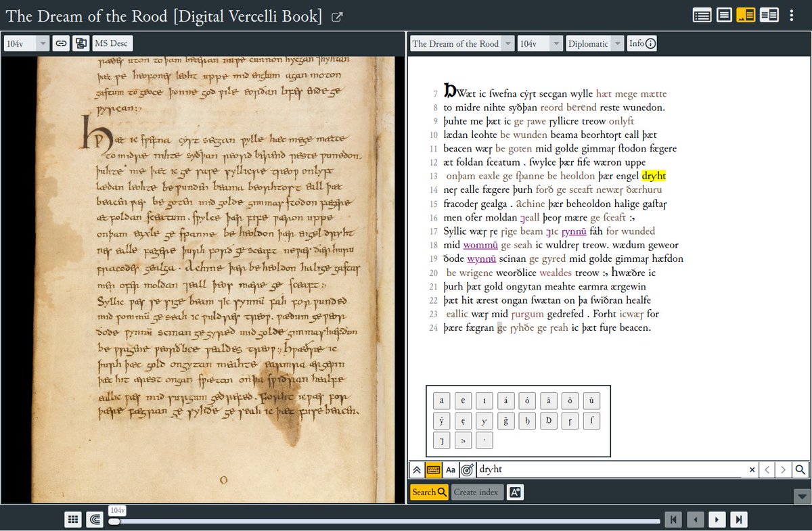This screenshot has height=531, width=812.
Task: Click the title The Dream of the Rood
Action: 164,17
